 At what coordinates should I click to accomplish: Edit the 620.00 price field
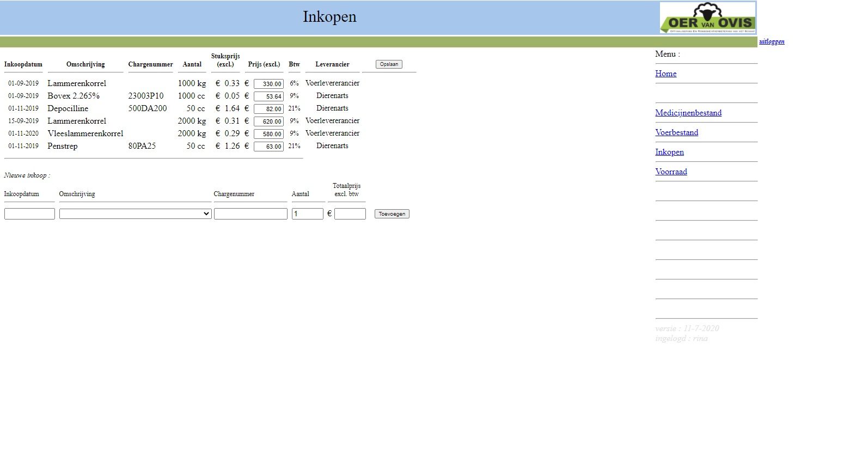[x=268, y=121]
